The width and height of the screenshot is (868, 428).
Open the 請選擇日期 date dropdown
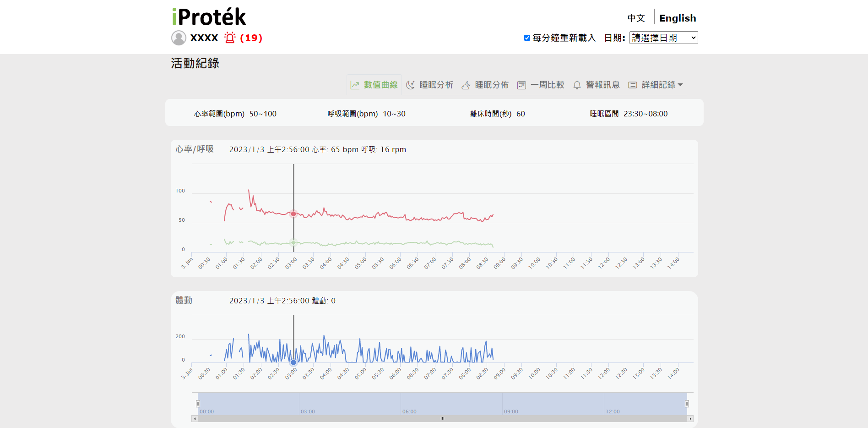tap(663, 38)
